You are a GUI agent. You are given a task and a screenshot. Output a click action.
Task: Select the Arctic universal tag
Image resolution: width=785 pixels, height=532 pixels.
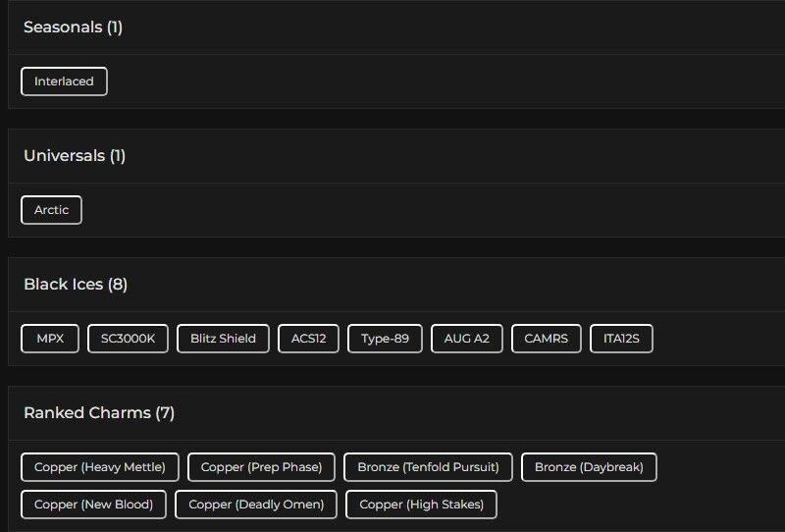[51, 210]
